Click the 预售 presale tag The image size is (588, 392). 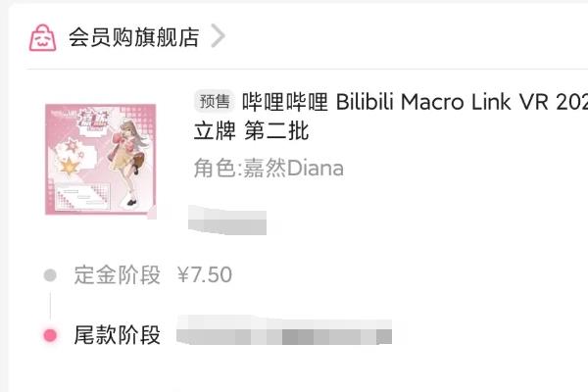point(214,101)
